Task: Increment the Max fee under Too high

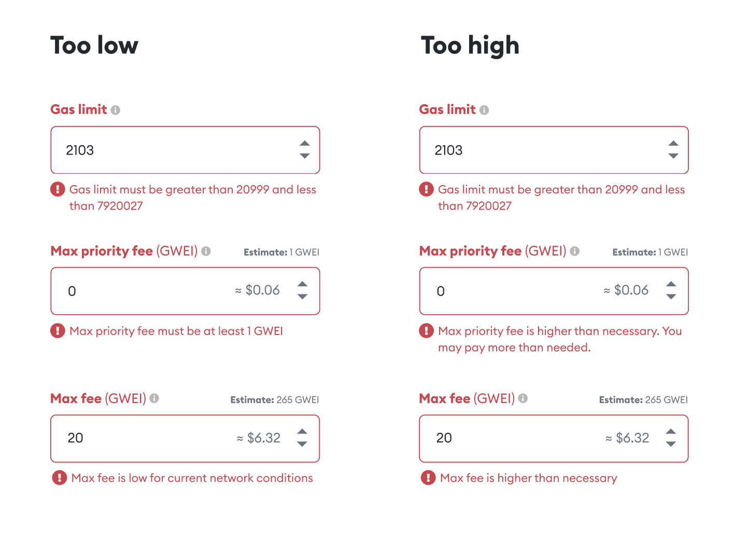Action: pyautogui.click(x=671, y=432)
